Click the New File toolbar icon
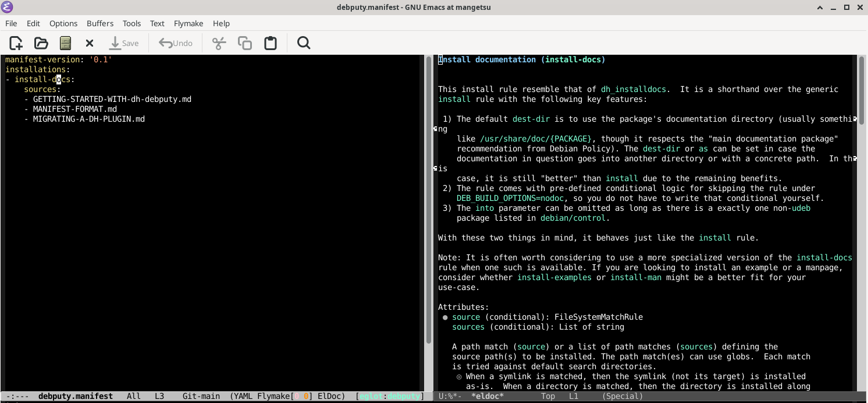Viewport: 868px width, 403px height. (16, 43)
